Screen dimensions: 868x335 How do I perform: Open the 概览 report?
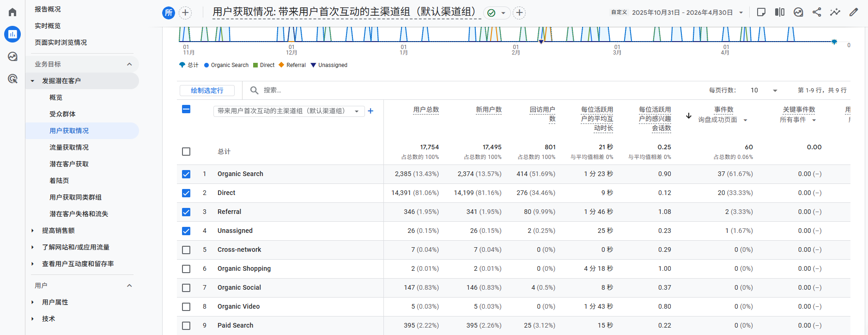(56, 97)
